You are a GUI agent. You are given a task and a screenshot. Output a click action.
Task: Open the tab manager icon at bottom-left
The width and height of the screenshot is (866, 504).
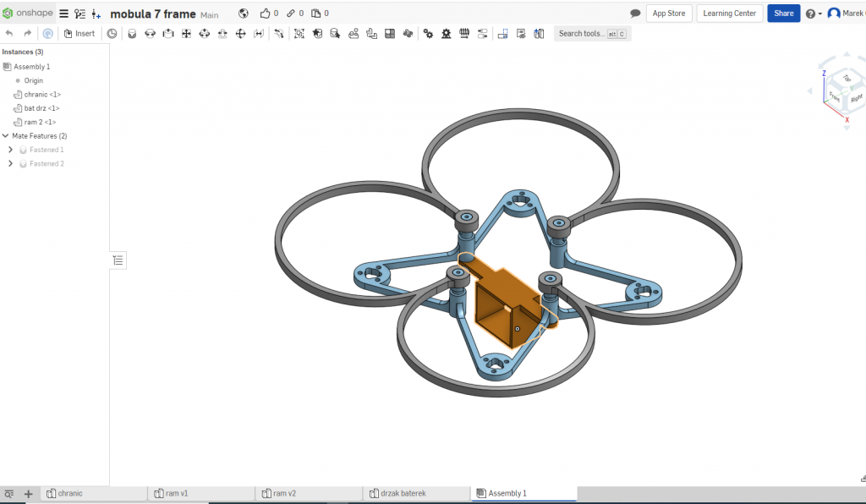[9, 494]
